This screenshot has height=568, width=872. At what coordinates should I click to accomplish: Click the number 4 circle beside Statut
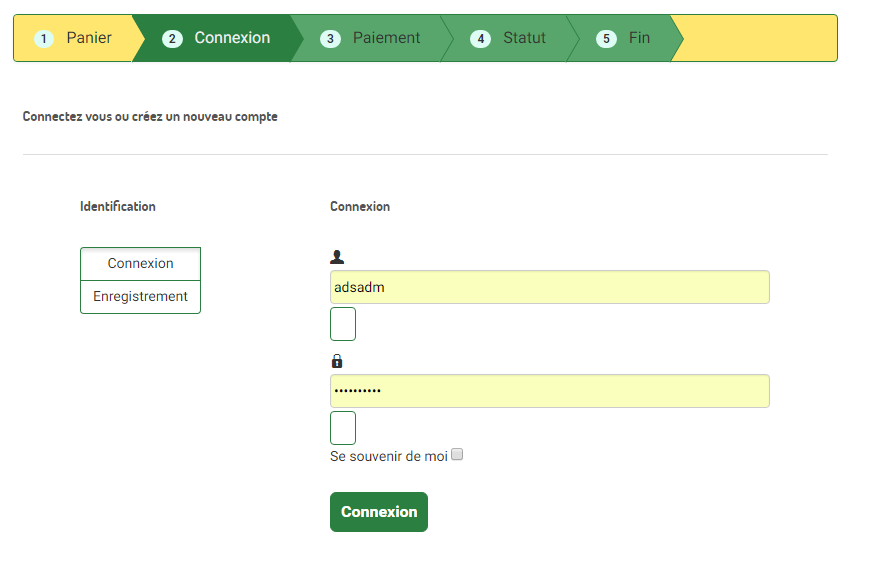point(481,39)
